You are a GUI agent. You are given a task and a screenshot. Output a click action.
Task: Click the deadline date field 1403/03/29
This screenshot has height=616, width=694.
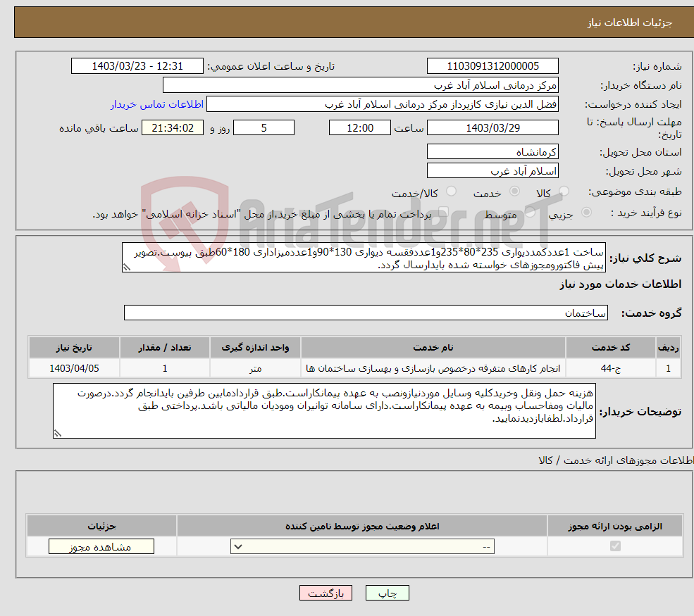click(x=492, y=128)
